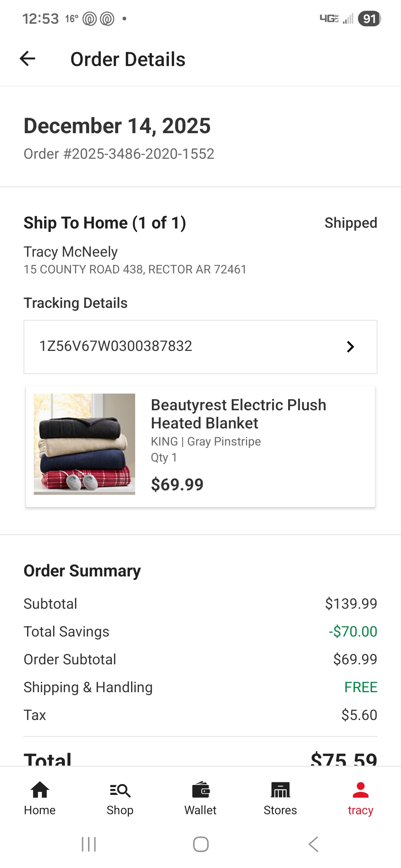The width and height of the screenshot is (401, 868).
Task: Open Beautyrest Electric Plush Heated Blanket title
Action: pos(238,414)
